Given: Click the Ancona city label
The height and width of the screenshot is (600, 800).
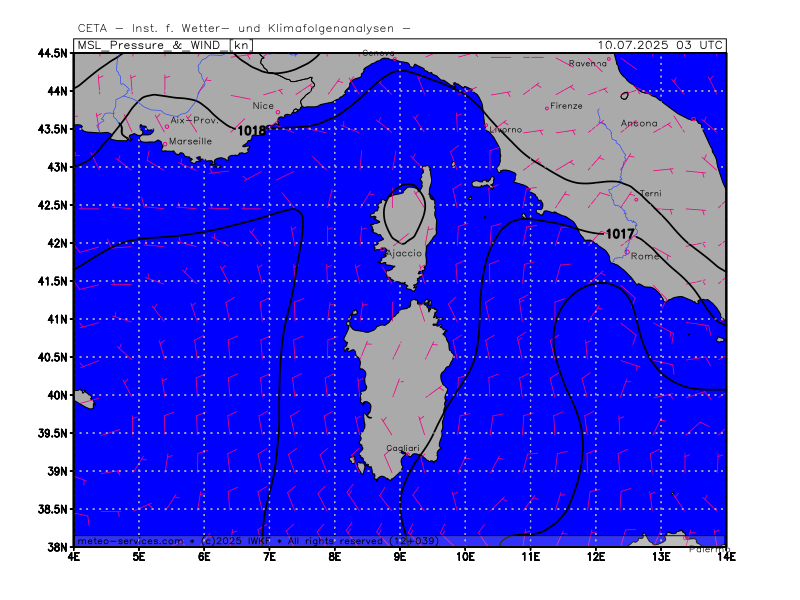Looking at the screenshot, I should point(639,123).
